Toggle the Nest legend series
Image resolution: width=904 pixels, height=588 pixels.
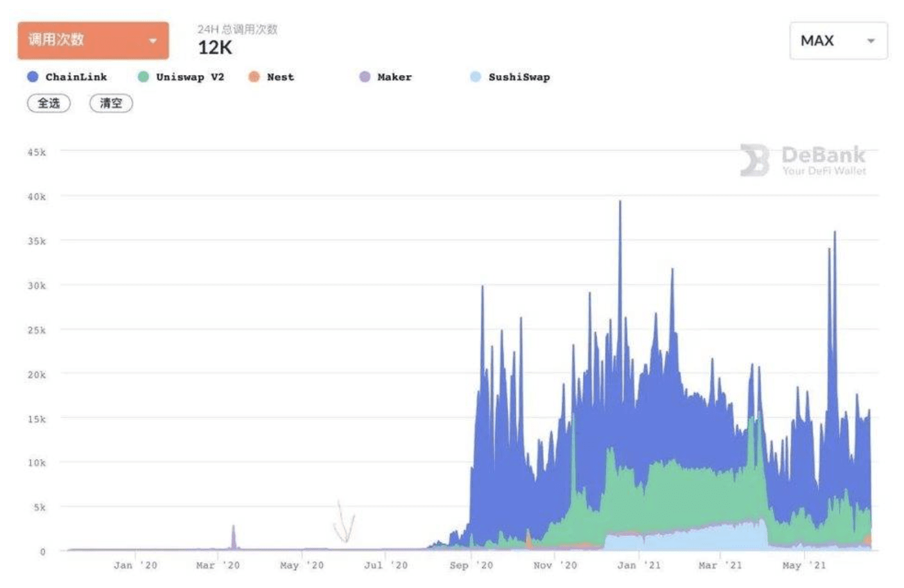pyautogui.click(x=272, y=77)
